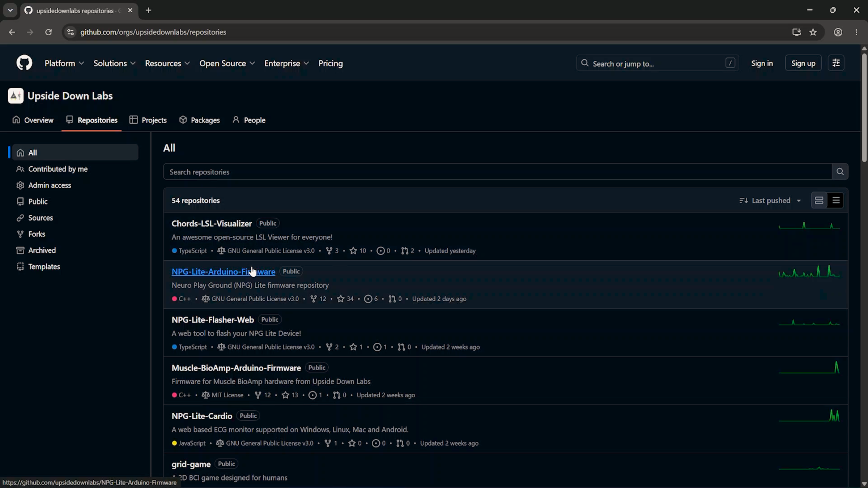
Task: Bookmark this page with the star icon
Action: [813, 32]
